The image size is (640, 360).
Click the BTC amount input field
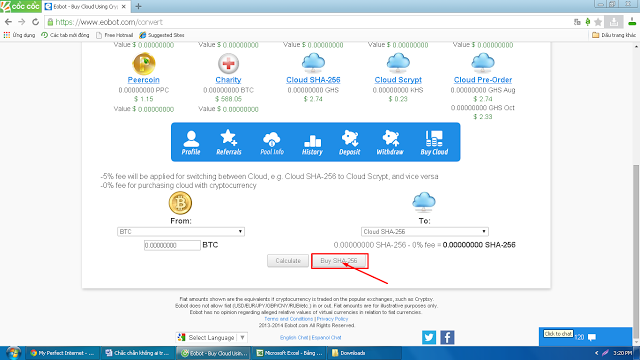pyautogui.click(x=172, y=245)
